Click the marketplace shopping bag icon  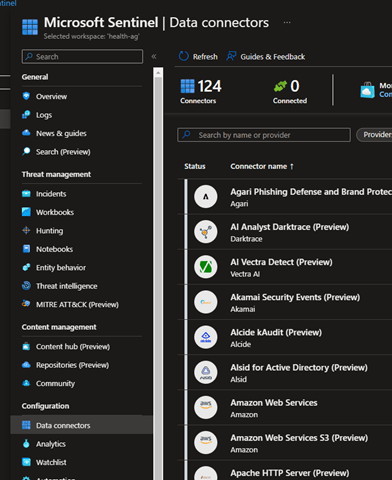point(367,90)
